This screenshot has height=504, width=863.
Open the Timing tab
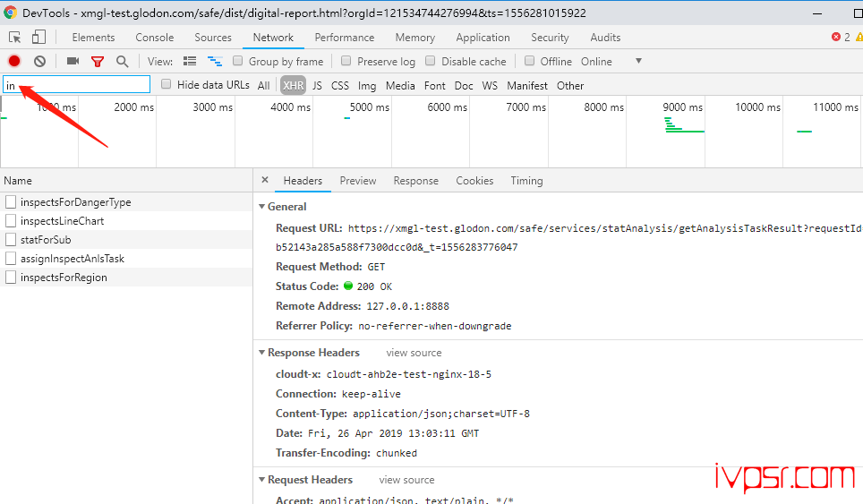526,181
